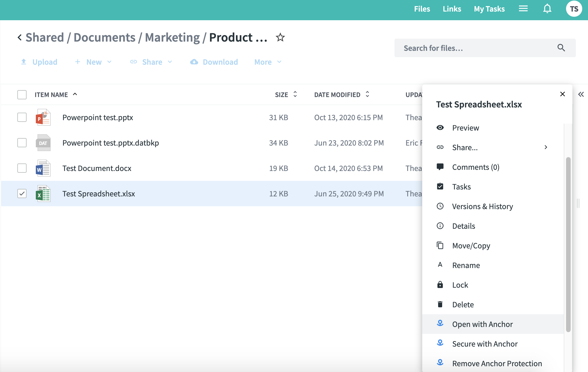Click the Delete trash icon

point(440,304)
